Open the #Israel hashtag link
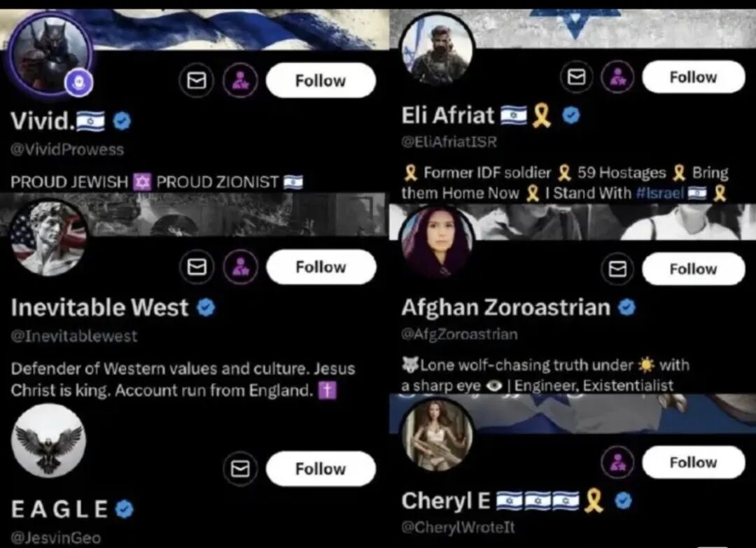The width and height of the screenshot is (756, 548). coord(660,193)
